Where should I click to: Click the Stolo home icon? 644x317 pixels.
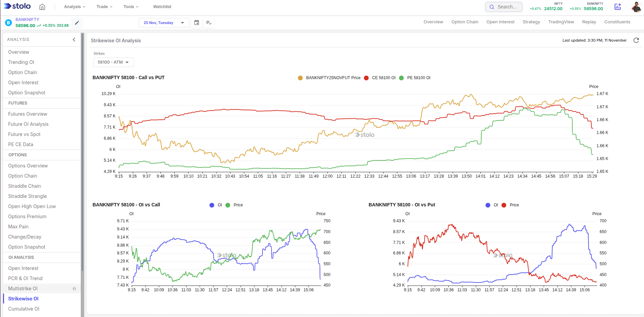(x=42, y=6)
